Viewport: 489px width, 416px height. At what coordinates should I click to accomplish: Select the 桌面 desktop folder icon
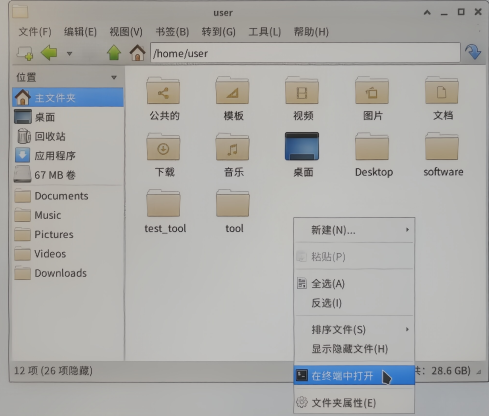(302, 146)
